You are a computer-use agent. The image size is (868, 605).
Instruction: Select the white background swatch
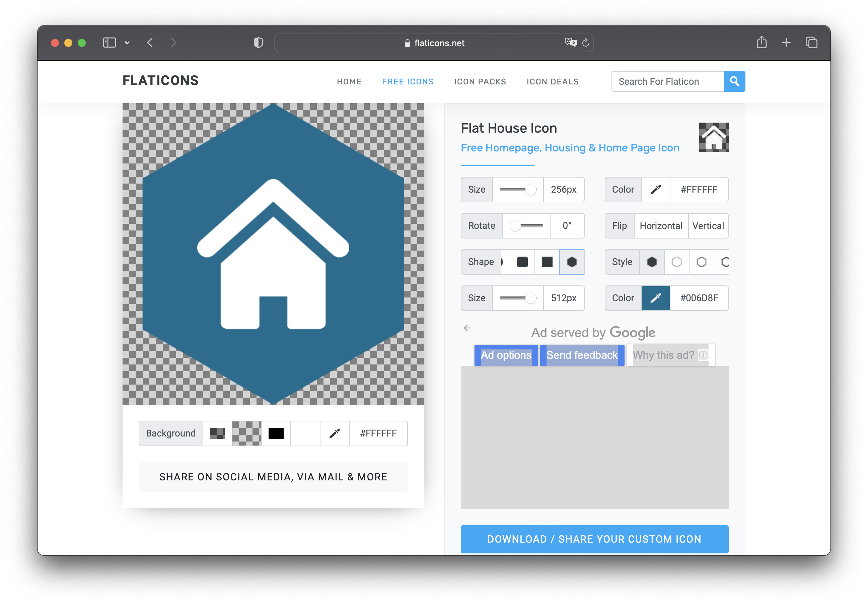point(305,433)
